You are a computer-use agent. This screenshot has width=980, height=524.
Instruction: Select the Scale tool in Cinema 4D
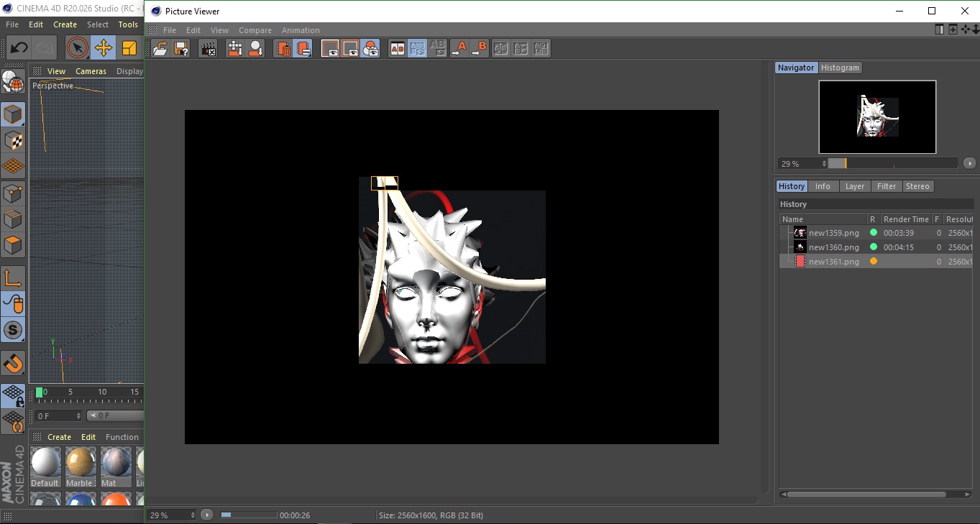[x=129, y=48]
